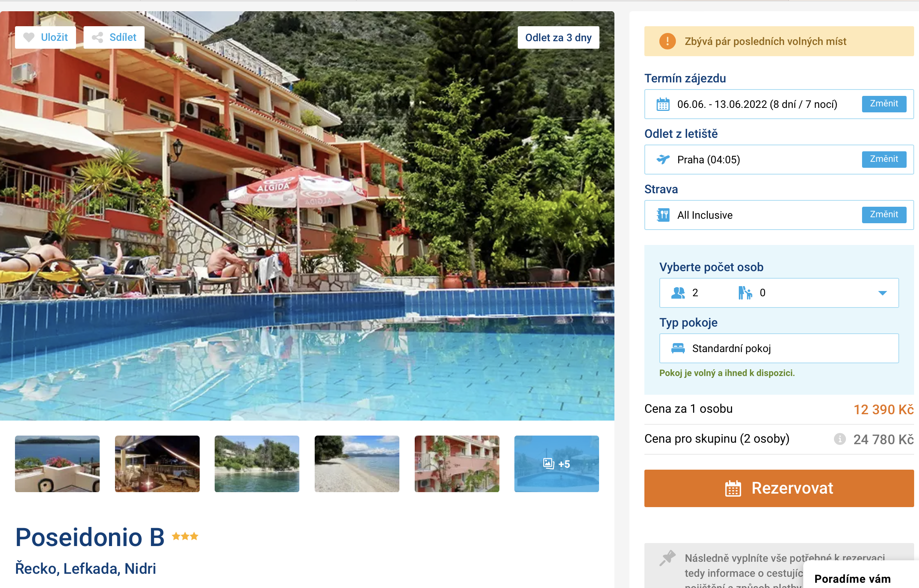
Task: Click the Řecko, Lefkada, Nidri location link
Action: click(x=85, y=569)
